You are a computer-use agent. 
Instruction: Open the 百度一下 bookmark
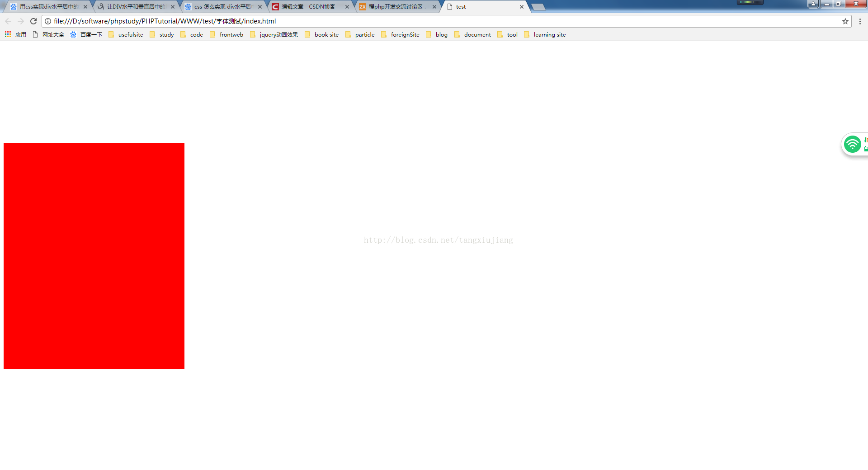(86, 34)
